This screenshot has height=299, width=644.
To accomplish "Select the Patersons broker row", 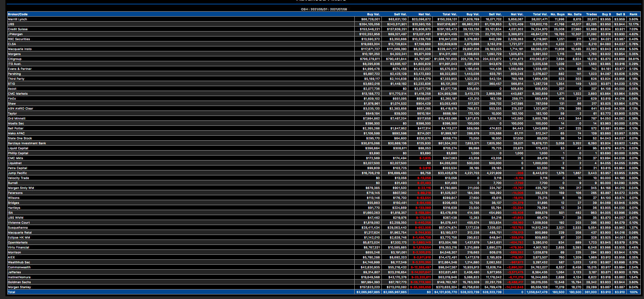I will pyautogui.click(x=324, y=193).
